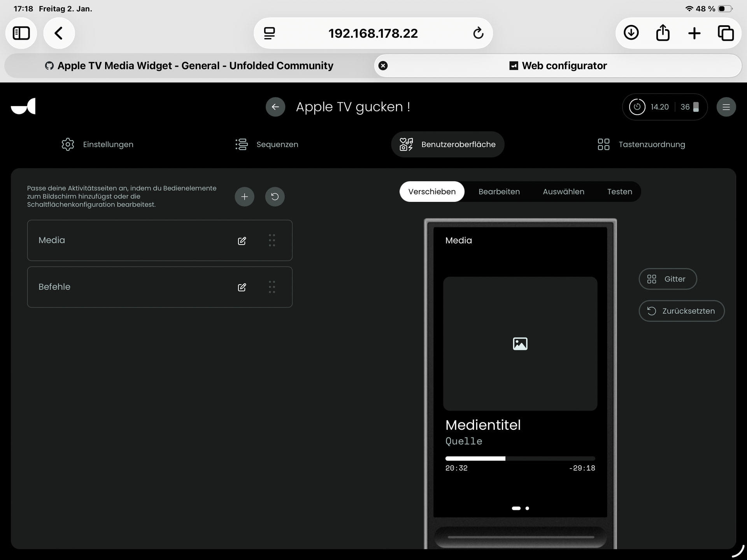Click the Media page drag handle dots
Screen dimensions: 747x560
(x=272, y=240)
